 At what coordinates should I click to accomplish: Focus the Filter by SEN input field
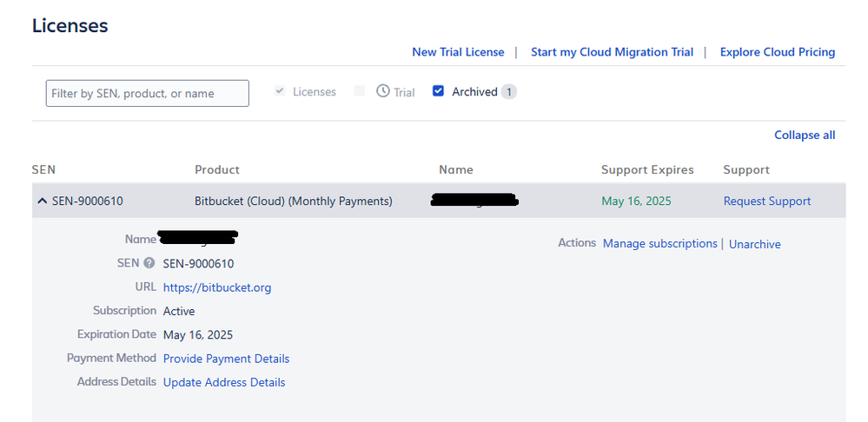147,94
